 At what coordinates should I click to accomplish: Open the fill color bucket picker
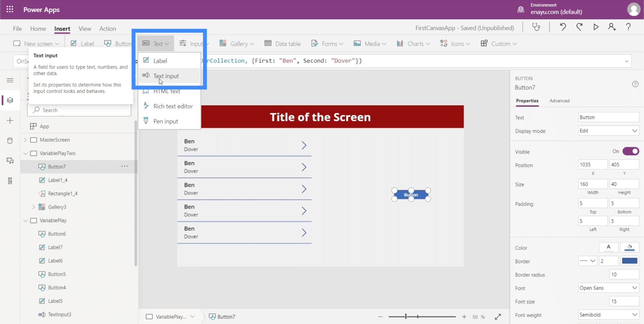coord(630,248)
